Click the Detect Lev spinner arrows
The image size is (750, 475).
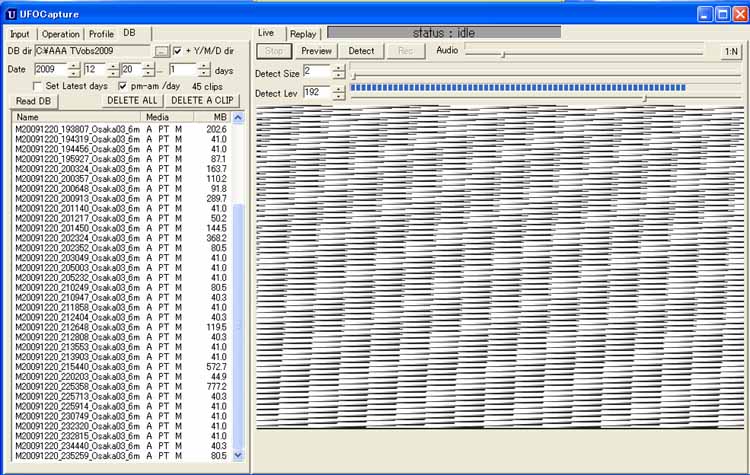pyautogui.click(x=339, y=93)
